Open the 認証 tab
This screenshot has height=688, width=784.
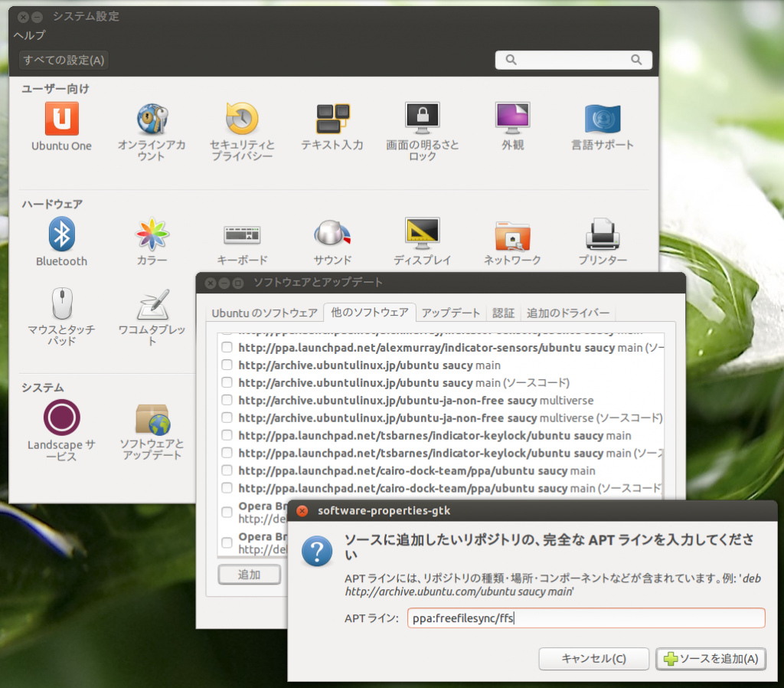click(x=503, y=313)
